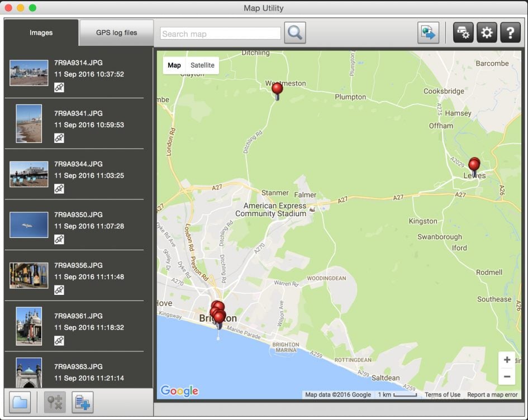Viewport: 528px width, 420px height.
Task: Open the Terms of Use link
Action: [x=442, y=394]
